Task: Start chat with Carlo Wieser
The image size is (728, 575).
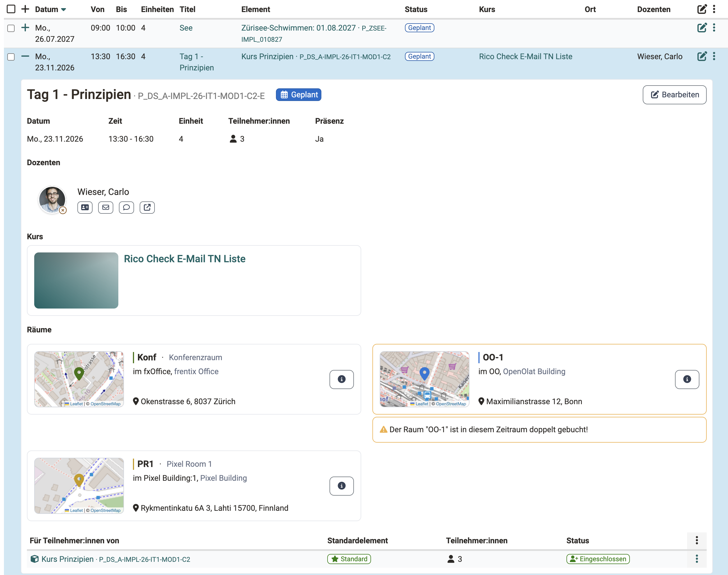Action: [x=126, y=207]
